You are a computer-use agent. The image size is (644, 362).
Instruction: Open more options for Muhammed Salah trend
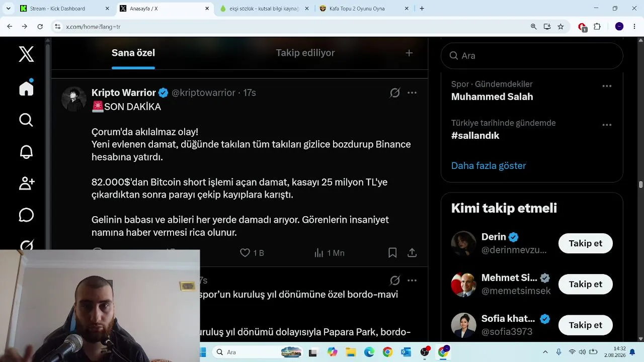(x=607, y=86)
